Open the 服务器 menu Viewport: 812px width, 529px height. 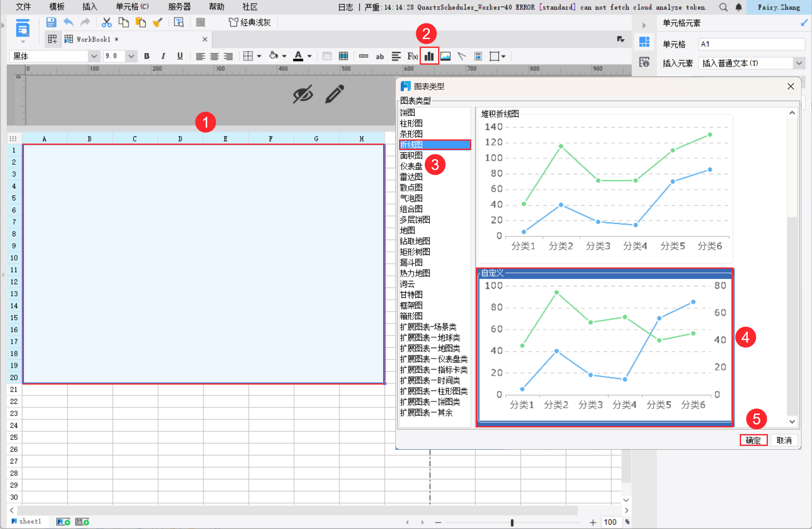click(x=180, y=7)
